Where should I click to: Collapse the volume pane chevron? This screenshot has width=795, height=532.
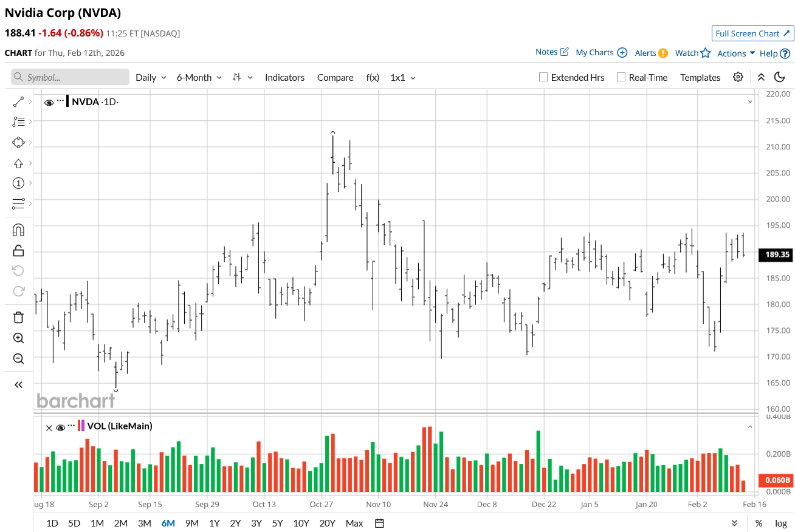pyautogui.click(x=750, y=427)
